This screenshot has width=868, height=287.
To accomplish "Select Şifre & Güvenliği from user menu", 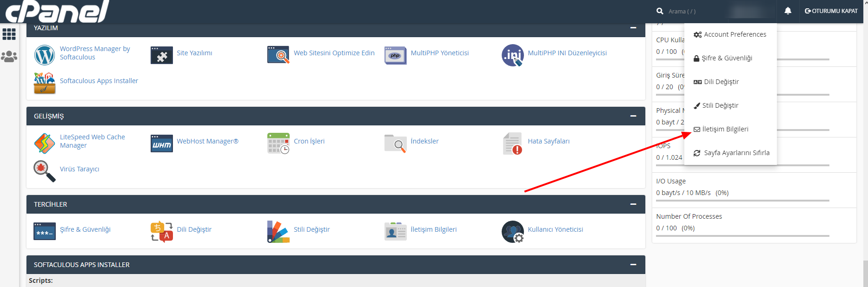I will [x=730, y=58].
